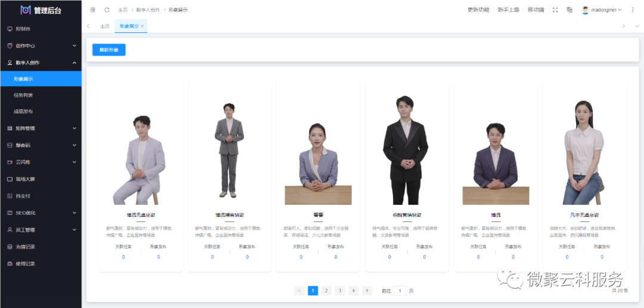Click the 数字人创作 person icon
The height and width of the screenshot is (308, 644).
pyautogui.click(x=10, y=63)
